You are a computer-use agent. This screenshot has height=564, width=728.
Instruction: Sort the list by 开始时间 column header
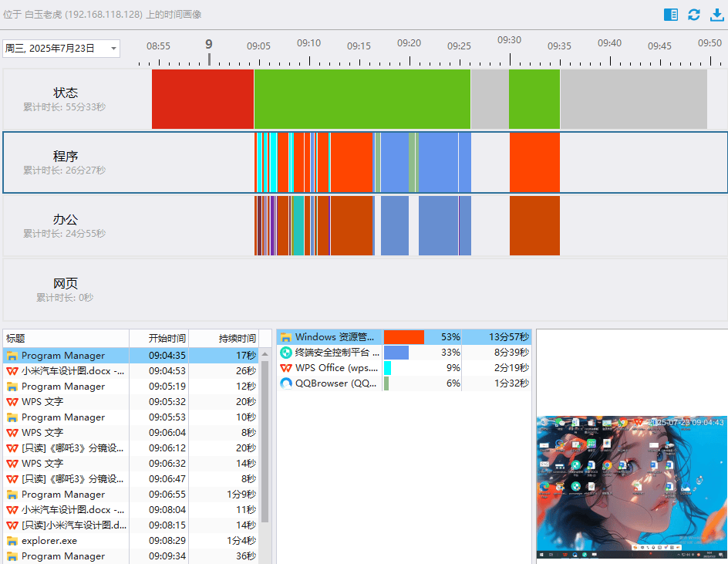[x=159, y=338]
